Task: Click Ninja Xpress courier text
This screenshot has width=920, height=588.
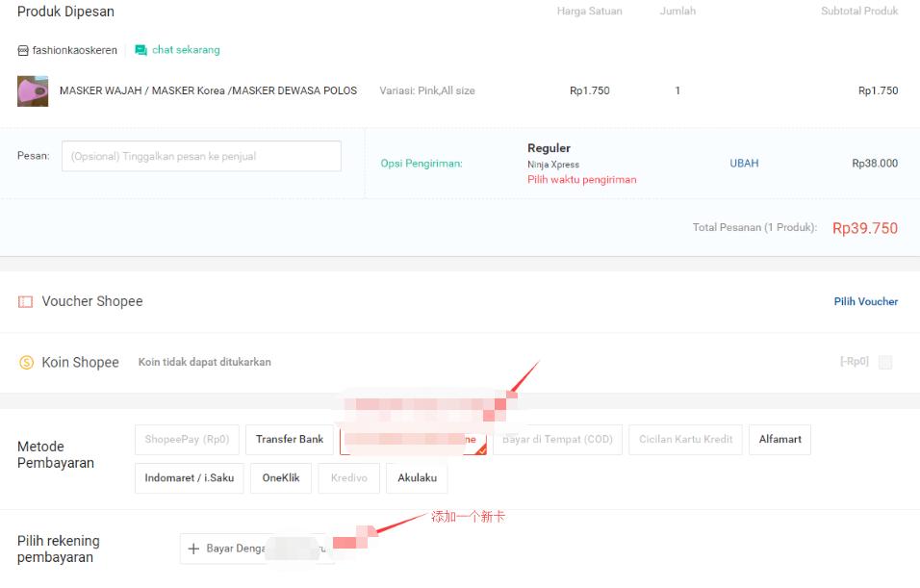Action: pos(553,165)
